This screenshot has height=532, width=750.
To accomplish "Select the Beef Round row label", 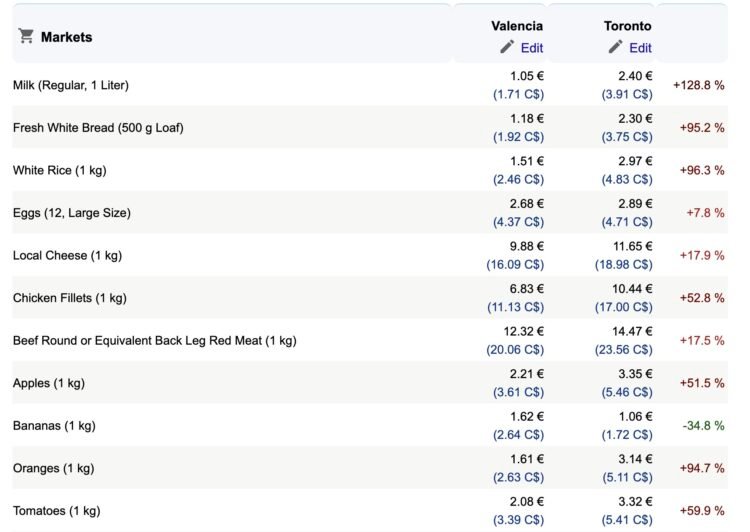I will 154,341.
